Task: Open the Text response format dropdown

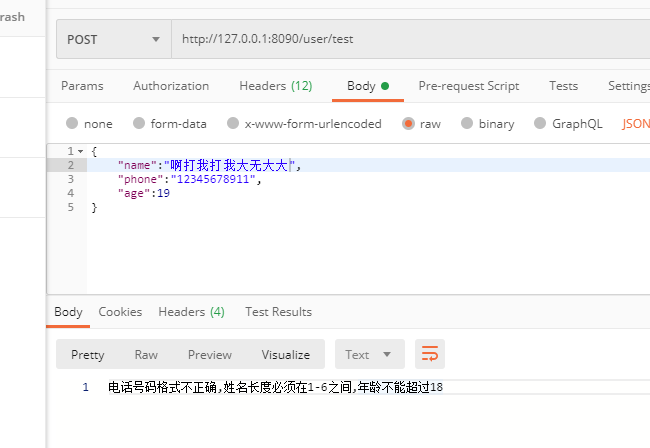Action: click(369, 354)
